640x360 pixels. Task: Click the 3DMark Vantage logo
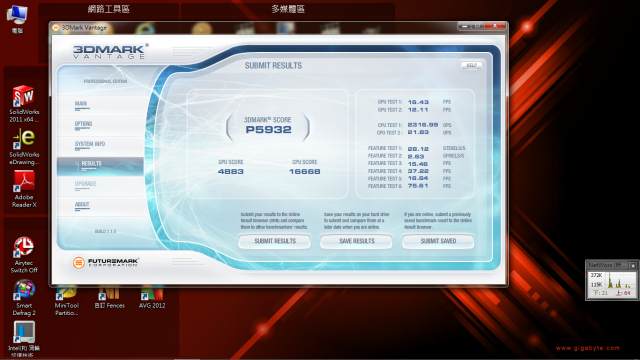tap(110, 51)
